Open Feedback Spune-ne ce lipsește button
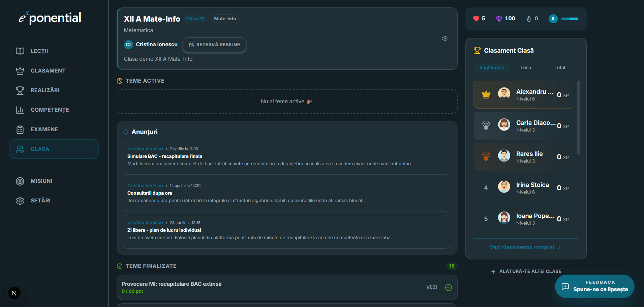The image size is (644, 307). [595, 286]
